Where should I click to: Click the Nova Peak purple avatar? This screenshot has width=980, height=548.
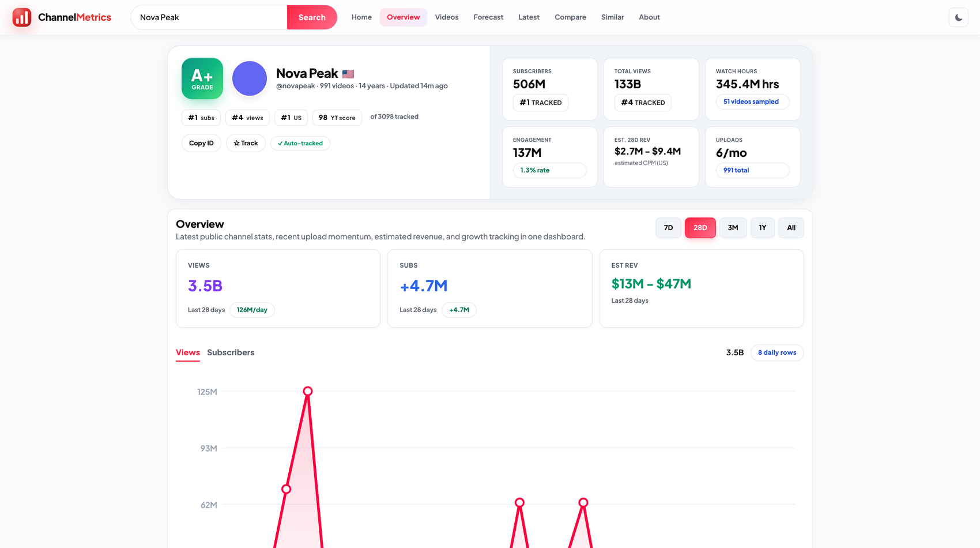point(250,78)
